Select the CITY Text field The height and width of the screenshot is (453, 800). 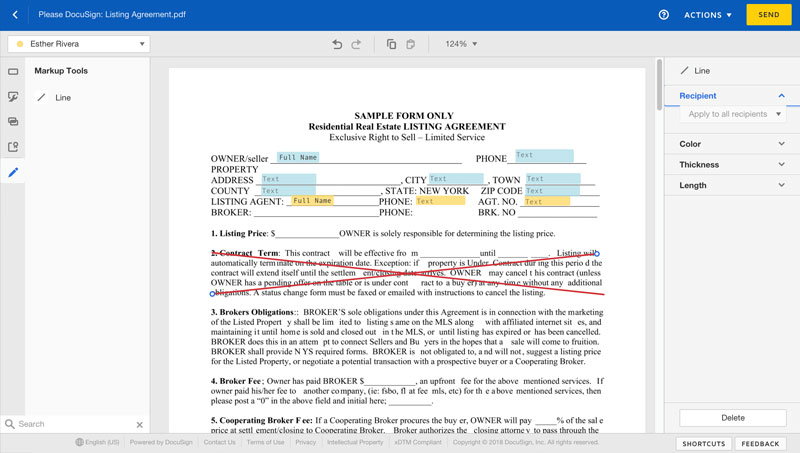(x=456, y=179)
